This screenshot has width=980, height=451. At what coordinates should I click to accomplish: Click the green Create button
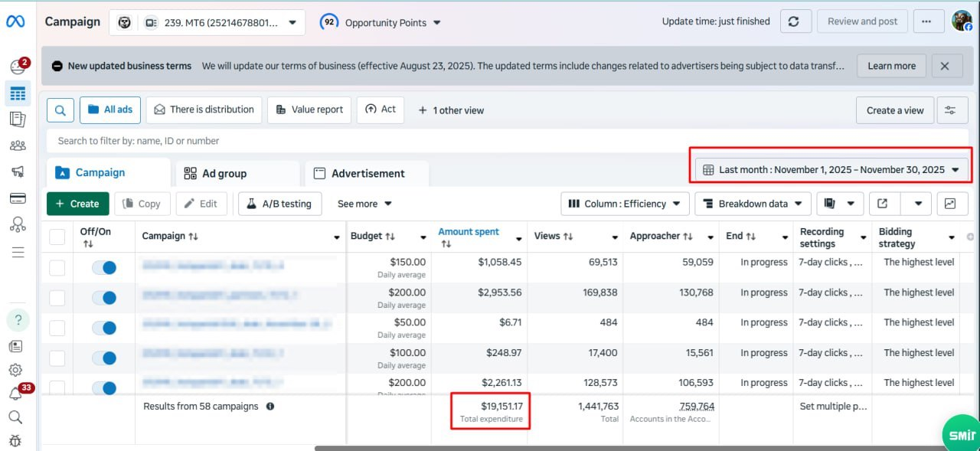pos(77,204)
